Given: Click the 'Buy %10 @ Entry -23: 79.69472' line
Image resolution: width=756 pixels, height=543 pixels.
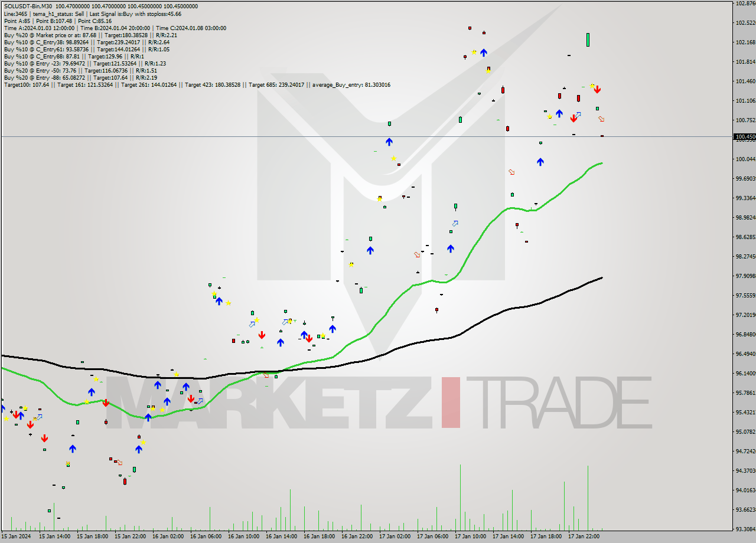Looking at the screenshot, I should click(85, 63).
